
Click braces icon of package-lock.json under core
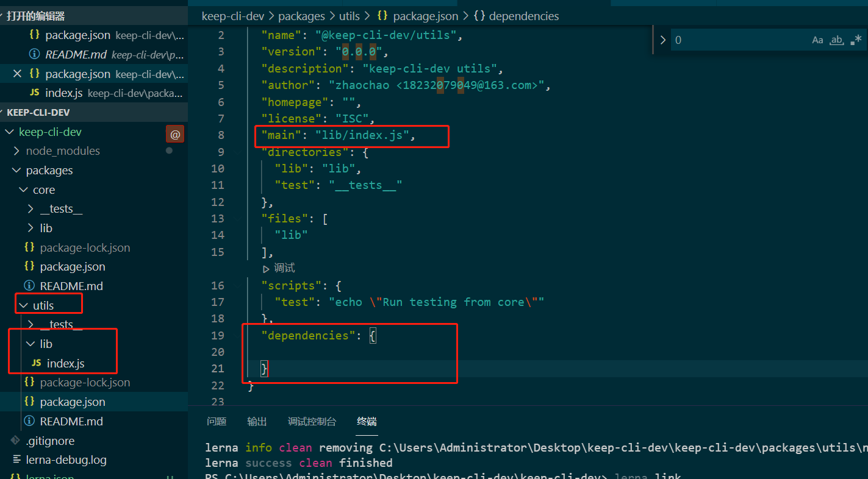click(x=29, y=247)
